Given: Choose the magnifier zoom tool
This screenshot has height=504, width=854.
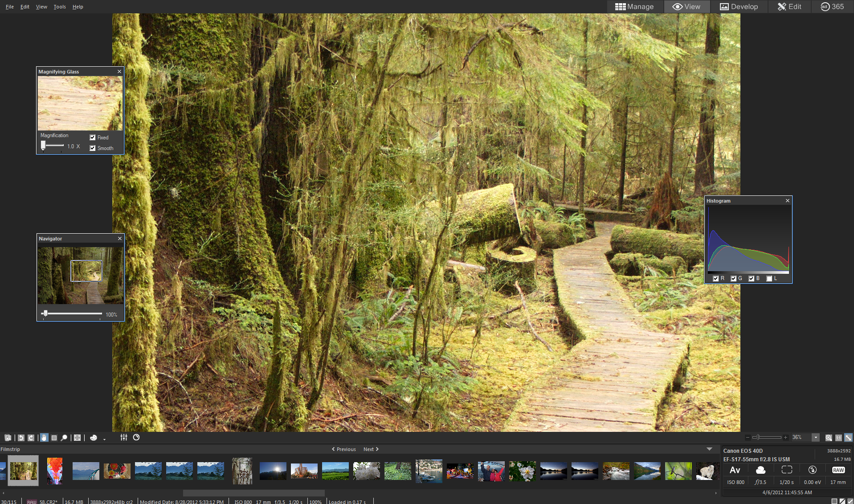Looking at the screenshot, I should pos(64,438).
